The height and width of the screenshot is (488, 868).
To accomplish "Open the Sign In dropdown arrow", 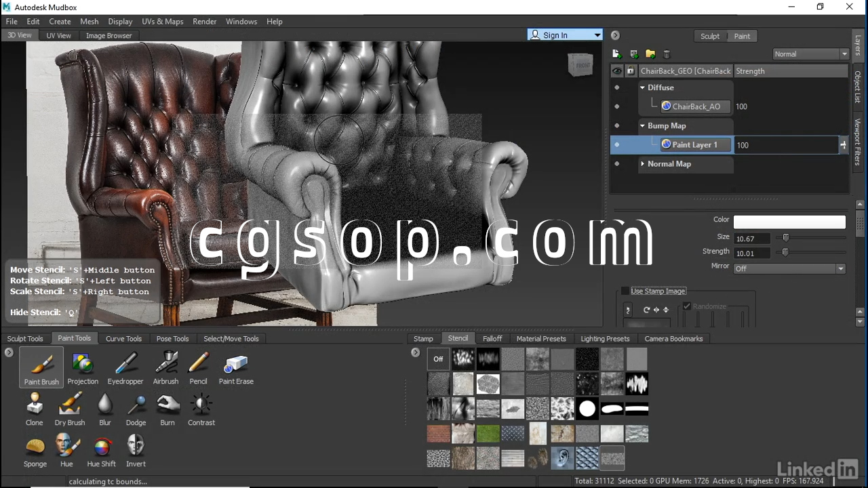I will tap(597, 35).
